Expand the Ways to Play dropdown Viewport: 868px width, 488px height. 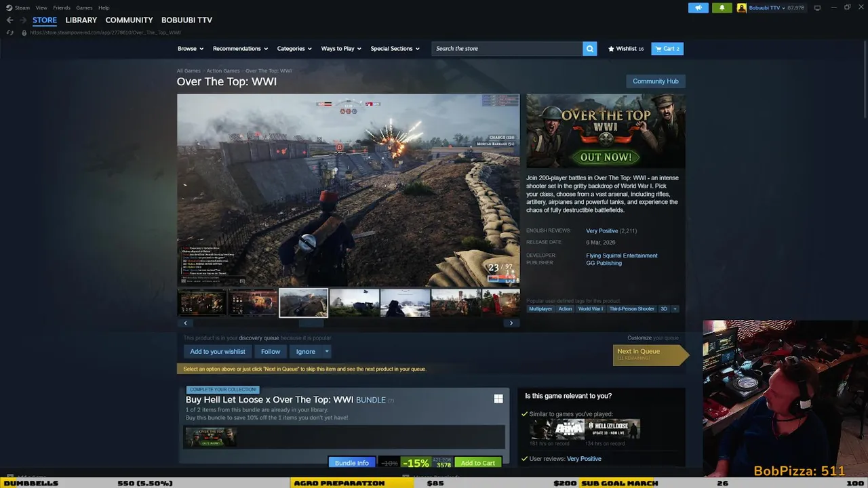tap(341, 49)
